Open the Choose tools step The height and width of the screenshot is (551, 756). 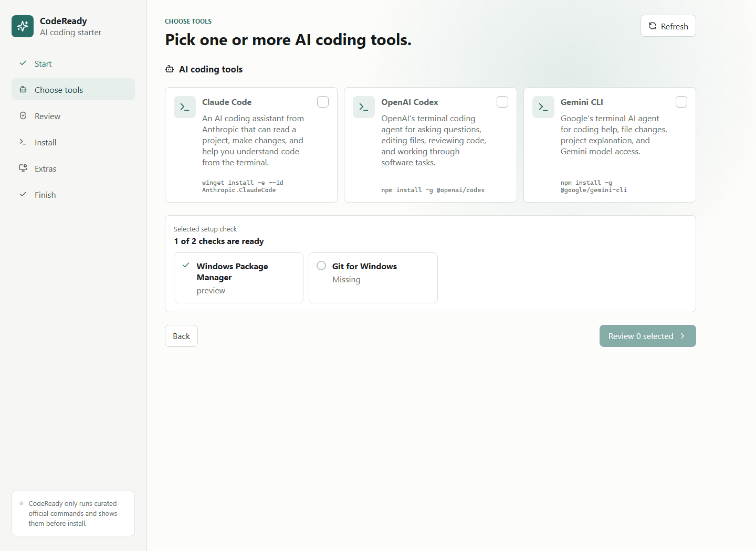click(x=73, y=90)
